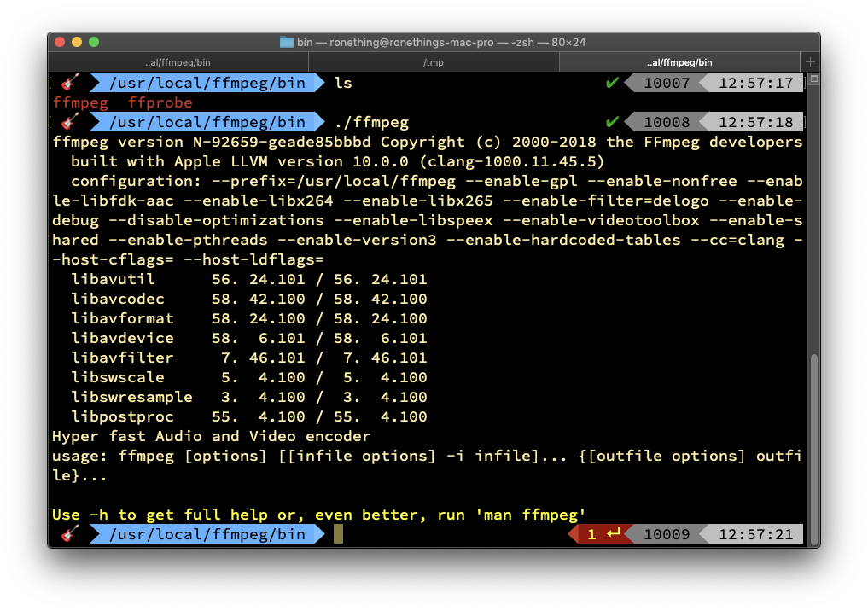Minimize the terminal window with yellow button
This screenshot has width=868, height=611.
[x=77, y=42]
